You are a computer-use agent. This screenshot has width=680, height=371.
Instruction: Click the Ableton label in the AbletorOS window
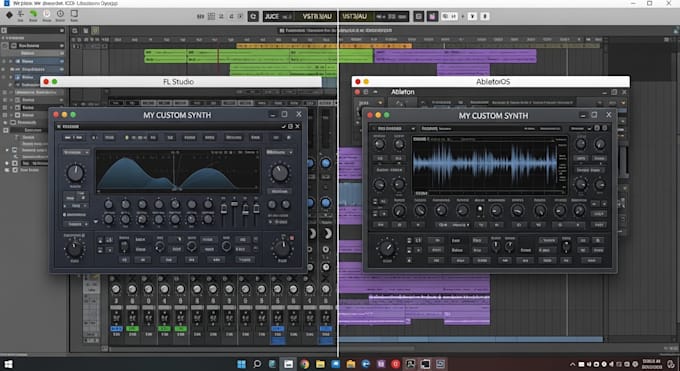pos(403,92)
